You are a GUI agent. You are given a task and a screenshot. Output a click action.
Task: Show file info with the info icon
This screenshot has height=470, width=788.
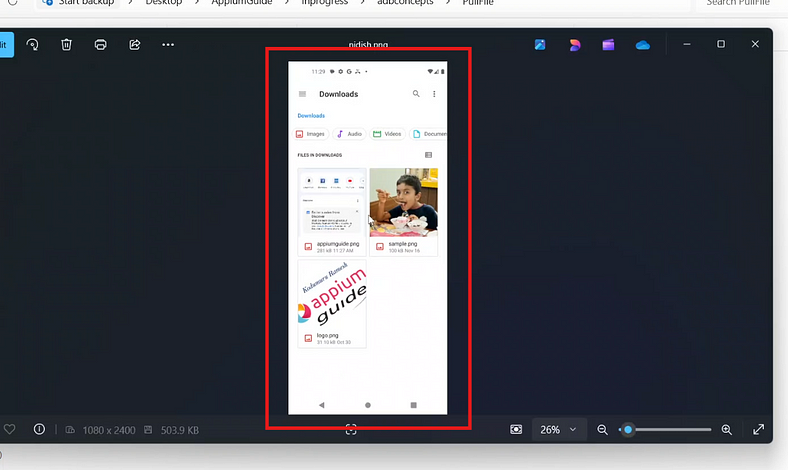click(39, 429)
